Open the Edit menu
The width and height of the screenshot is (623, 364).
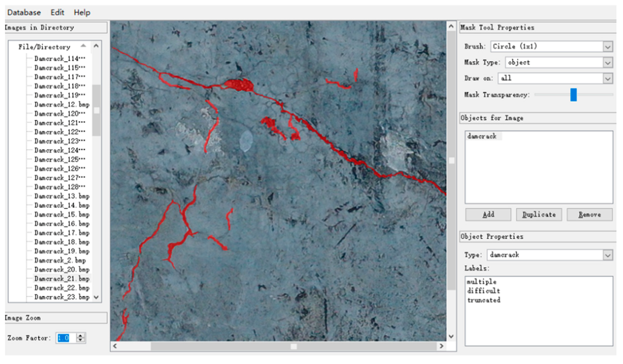tap(57, 12)
